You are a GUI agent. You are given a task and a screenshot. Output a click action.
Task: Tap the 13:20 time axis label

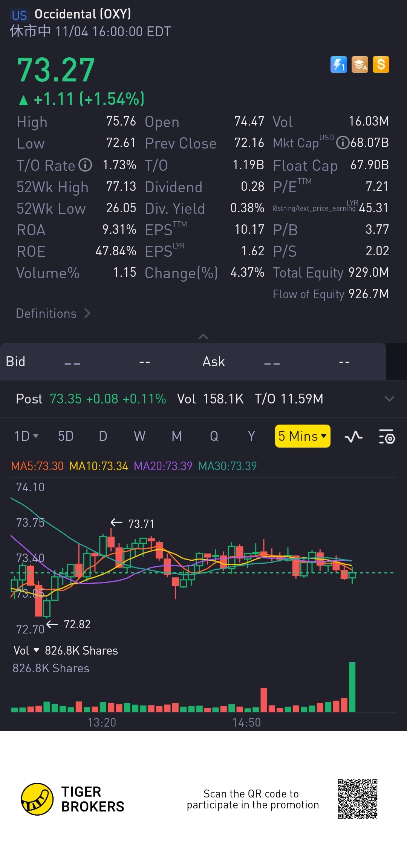pyautogui.click(x=102, y=722)
